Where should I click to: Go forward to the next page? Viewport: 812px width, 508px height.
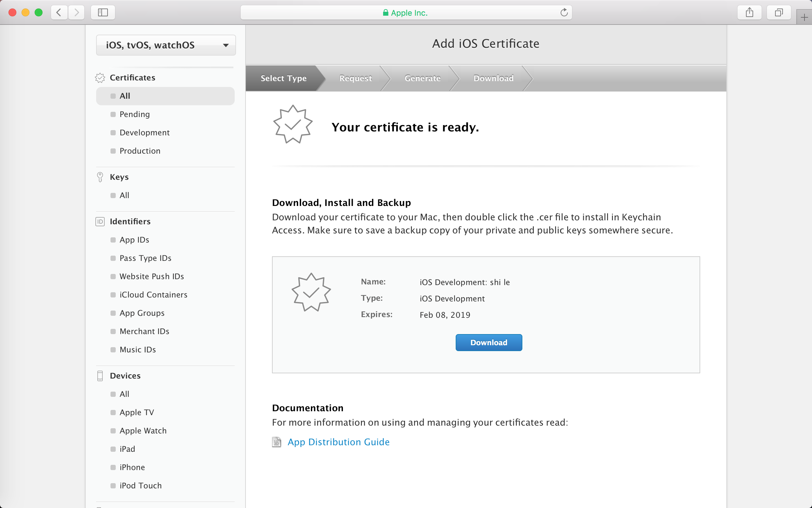click(x=76, y=13)
